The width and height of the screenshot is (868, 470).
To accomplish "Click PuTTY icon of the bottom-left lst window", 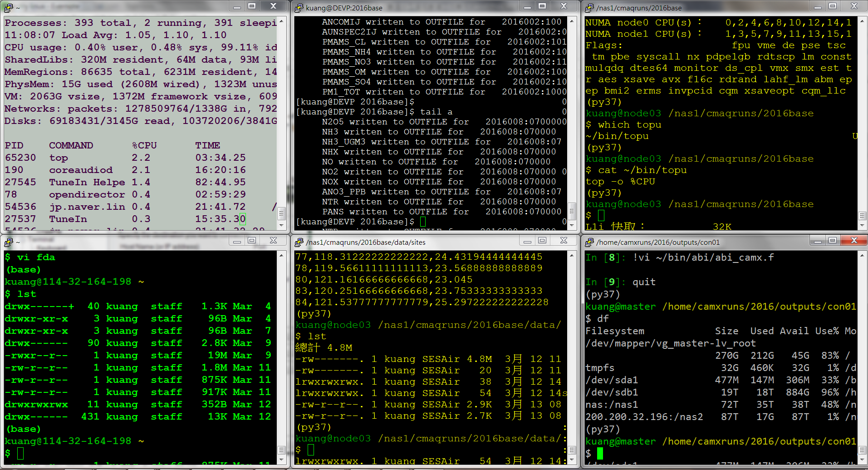I will point(9,242).
